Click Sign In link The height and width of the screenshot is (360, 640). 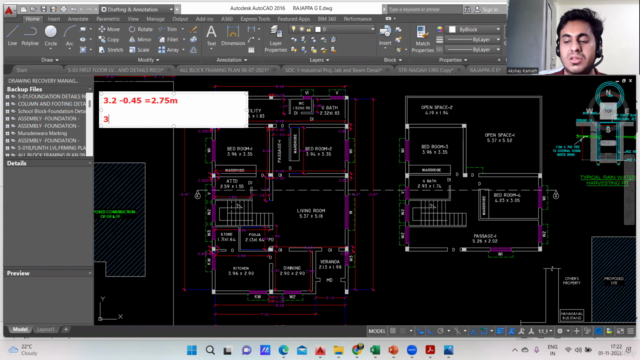(490, 9)
